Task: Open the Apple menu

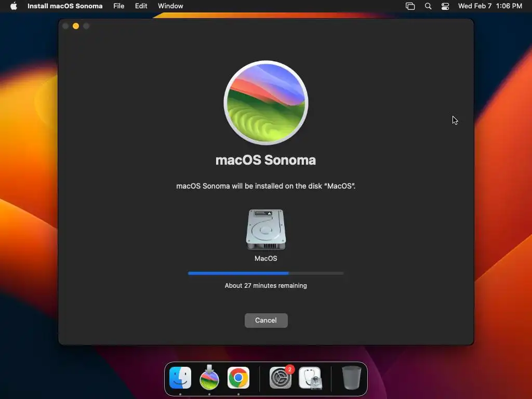Action: (14, 6)
